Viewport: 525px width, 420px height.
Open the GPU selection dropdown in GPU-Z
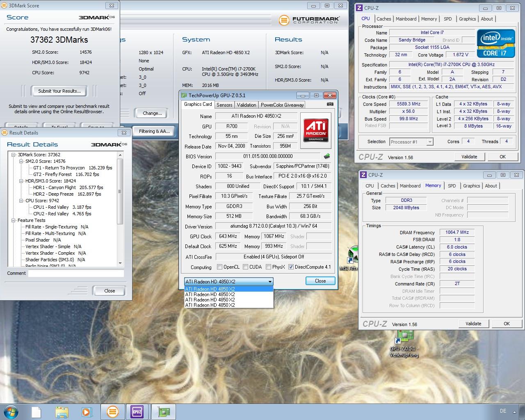pos(228,282)
